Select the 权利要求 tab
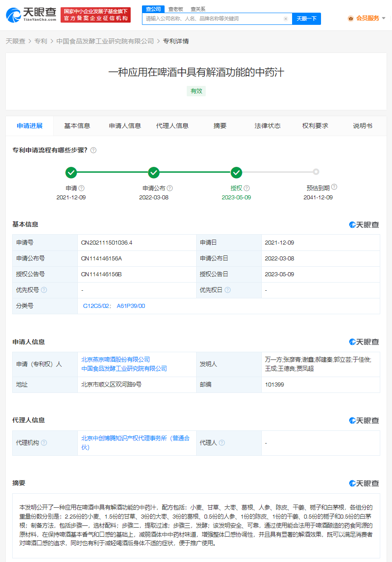This screenshot has width=392, height=562. (x=315, y=126)
